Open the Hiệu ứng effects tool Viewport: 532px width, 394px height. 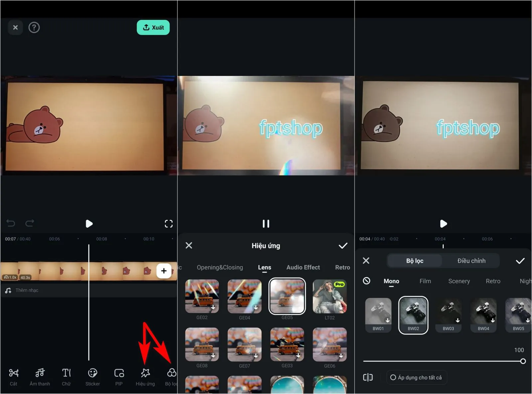145,377
